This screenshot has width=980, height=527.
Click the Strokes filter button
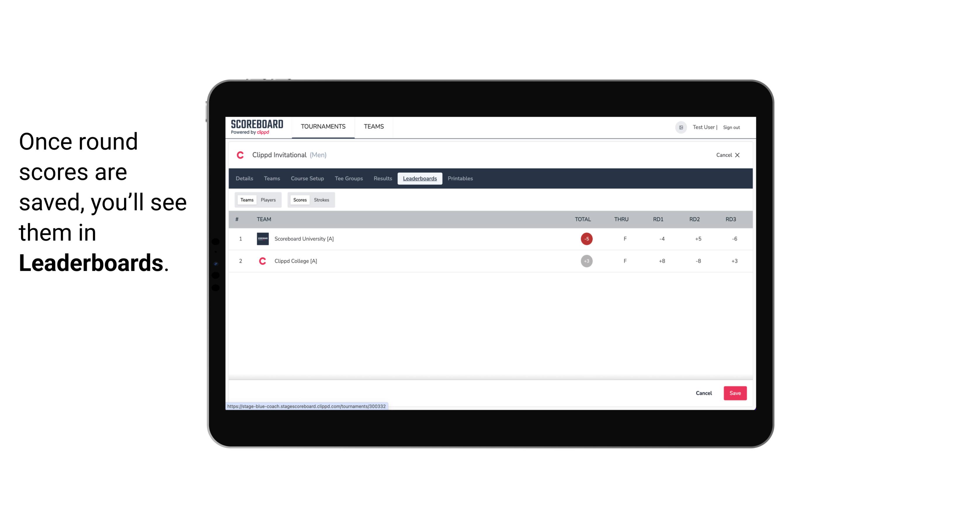click(x=322, y=200)
